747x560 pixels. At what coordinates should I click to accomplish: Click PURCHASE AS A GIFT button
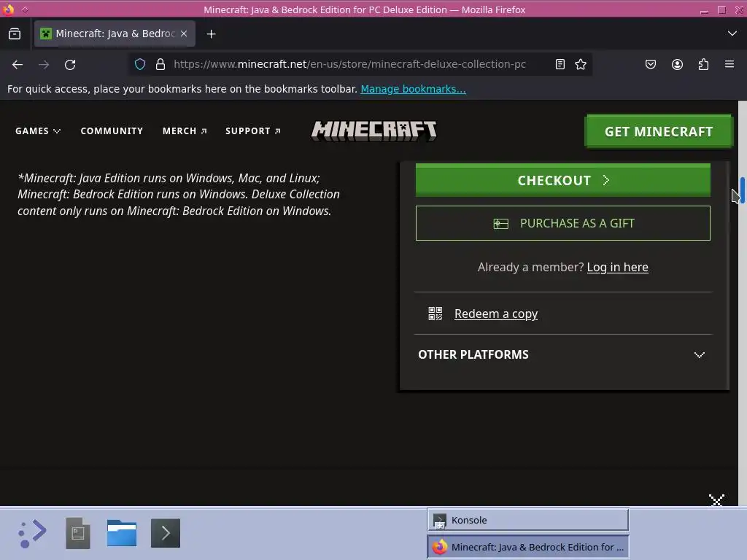click(x=562, y=223)
